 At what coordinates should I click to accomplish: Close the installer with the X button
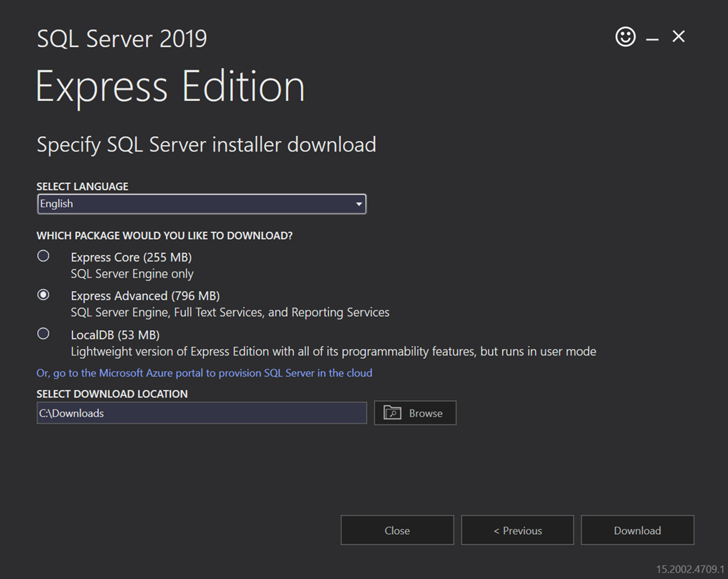[x=678, y=36]
